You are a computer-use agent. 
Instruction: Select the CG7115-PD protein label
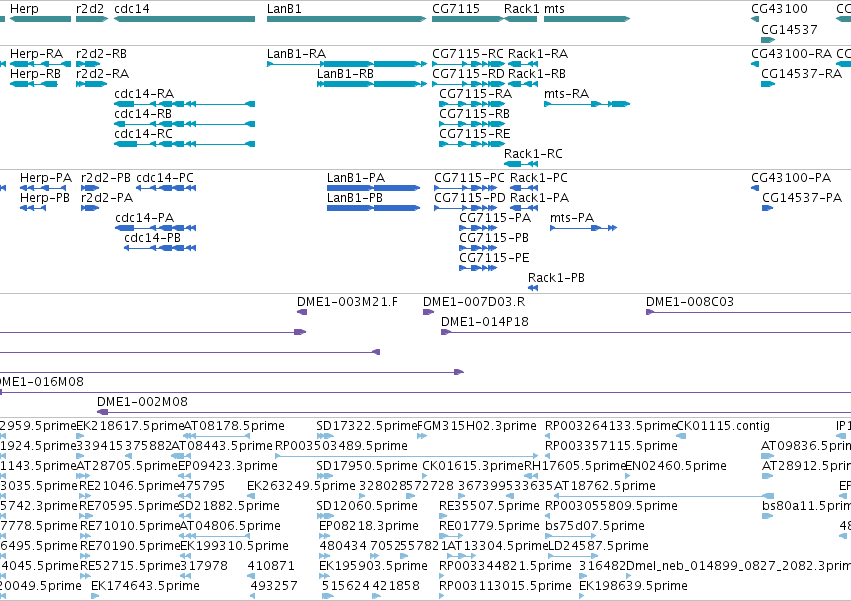(470, 198)
